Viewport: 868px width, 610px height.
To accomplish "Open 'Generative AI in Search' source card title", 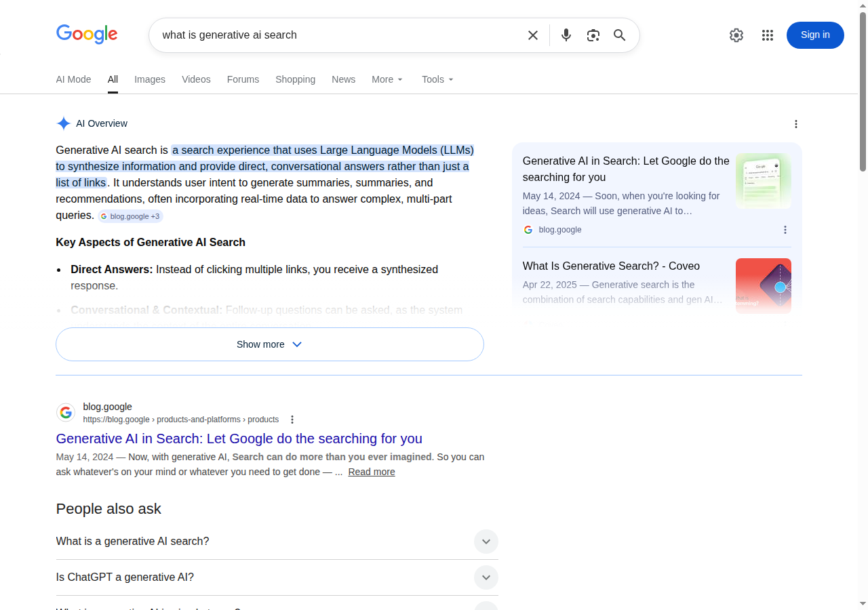I will point(626,169).
